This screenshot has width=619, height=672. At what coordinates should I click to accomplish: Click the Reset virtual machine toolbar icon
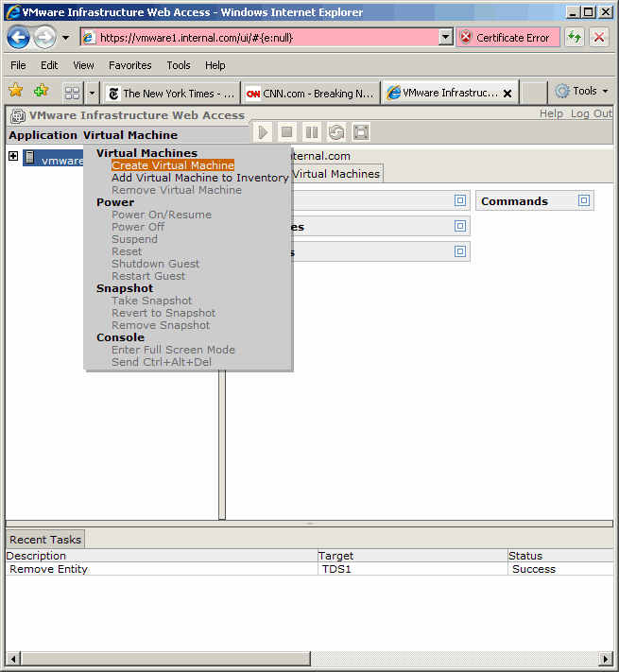tap(336, 132)
